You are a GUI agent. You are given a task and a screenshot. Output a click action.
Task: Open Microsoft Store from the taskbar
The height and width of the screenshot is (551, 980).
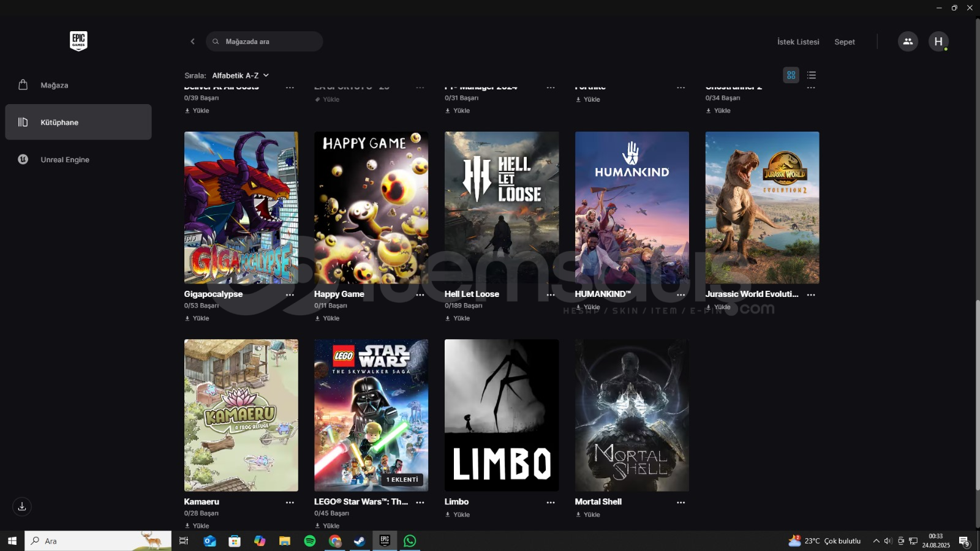click(235, 541)
